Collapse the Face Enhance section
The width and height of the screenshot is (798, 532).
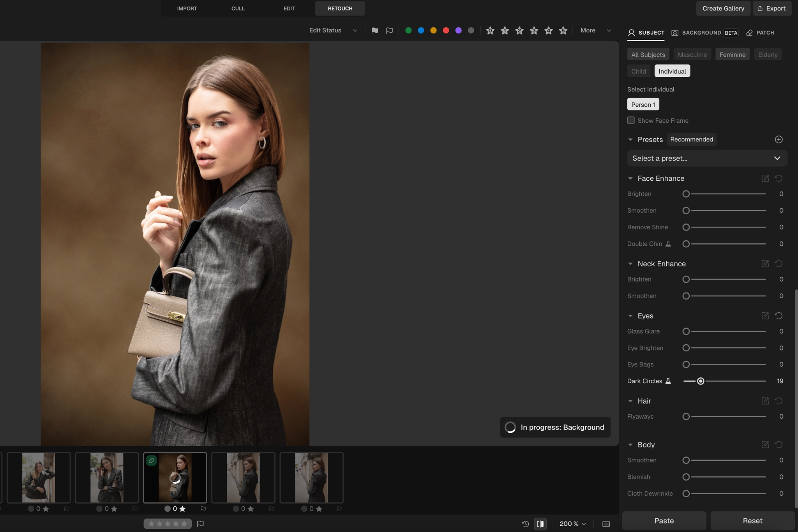click(630, 178)
